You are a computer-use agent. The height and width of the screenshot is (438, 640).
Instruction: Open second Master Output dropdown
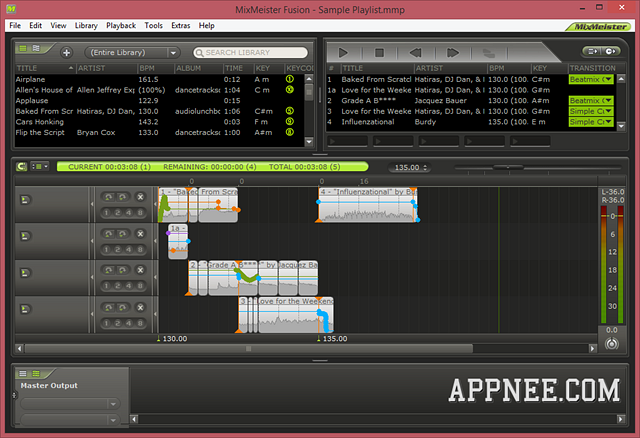(x=70, y=420)
